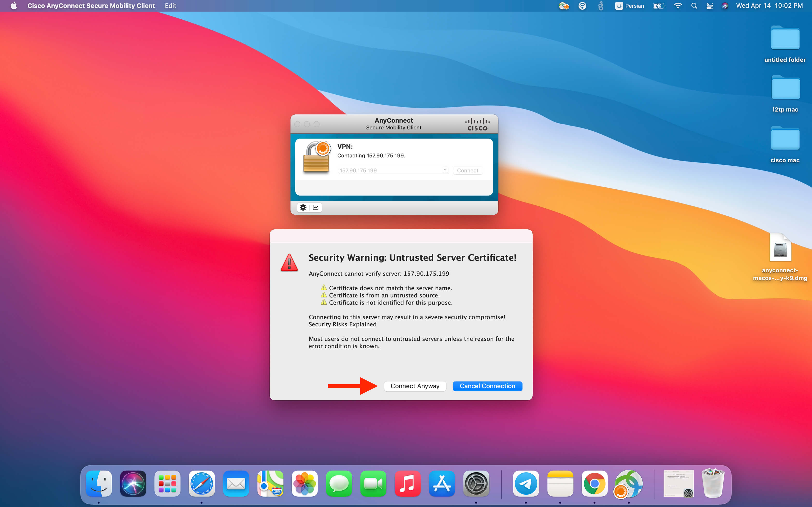Open Control Center in menu bar

click(710, 6)
